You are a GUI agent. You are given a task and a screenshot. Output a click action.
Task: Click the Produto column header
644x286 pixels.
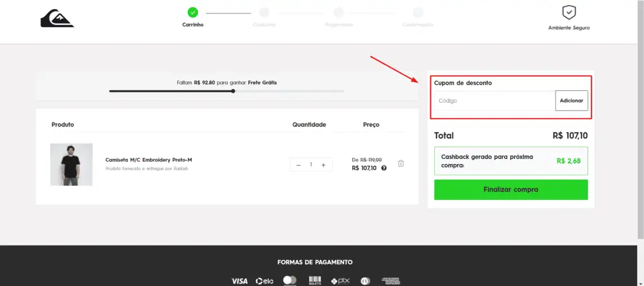tap(63, 124)
